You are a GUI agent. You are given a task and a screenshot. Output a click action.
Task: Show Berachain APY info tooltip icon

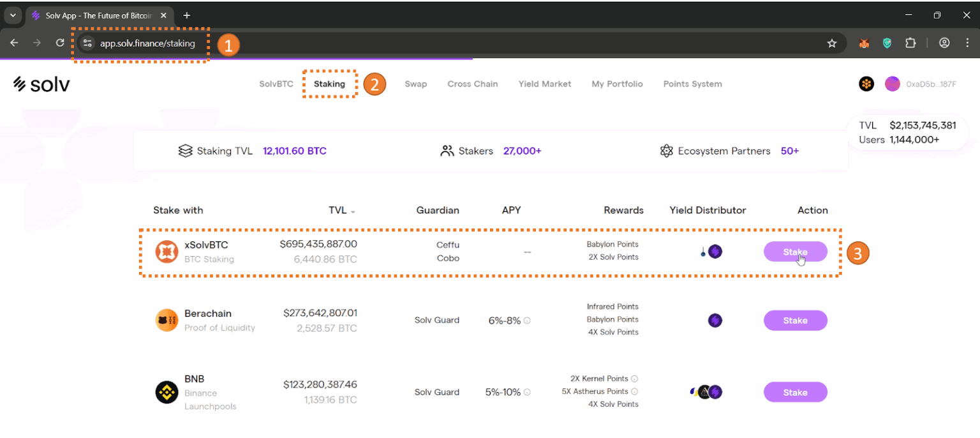(x=528, y=321)
